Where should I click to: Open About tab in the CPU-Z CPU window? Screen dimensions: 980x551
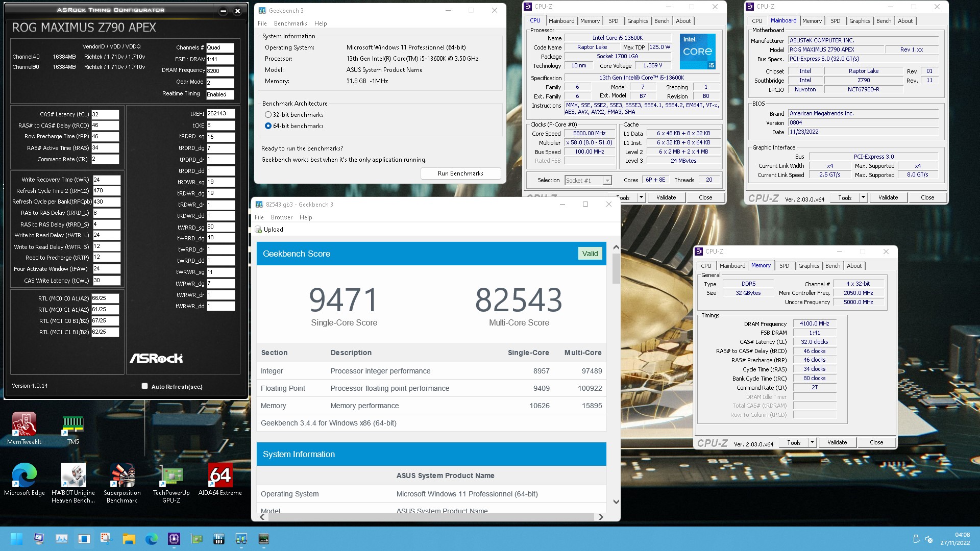click(683, 21)
